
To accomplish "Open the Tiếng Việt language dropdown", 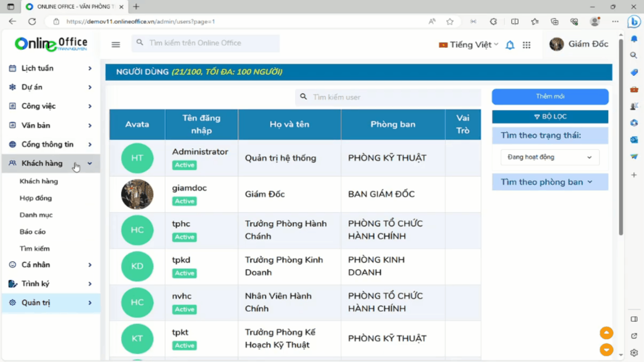I will pyautogui.click(x=469, y=45).
